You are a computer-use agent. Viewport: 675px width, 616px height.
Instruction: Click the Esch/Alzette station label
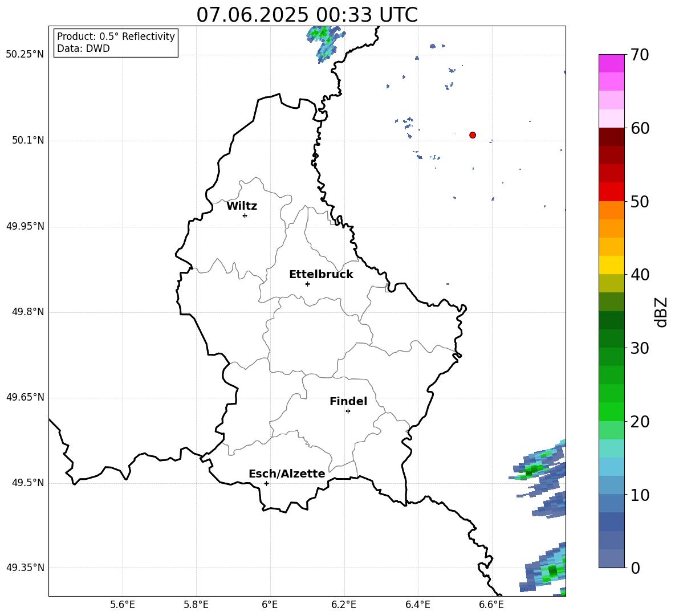287,474
